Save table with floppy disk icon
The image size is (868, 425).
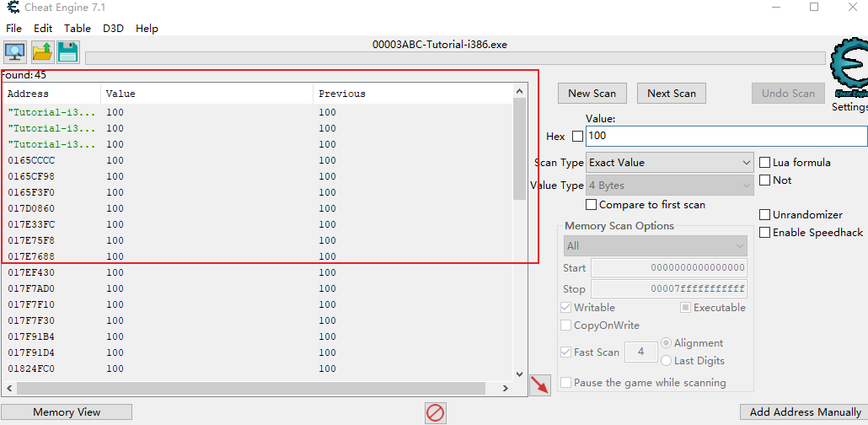68,52
